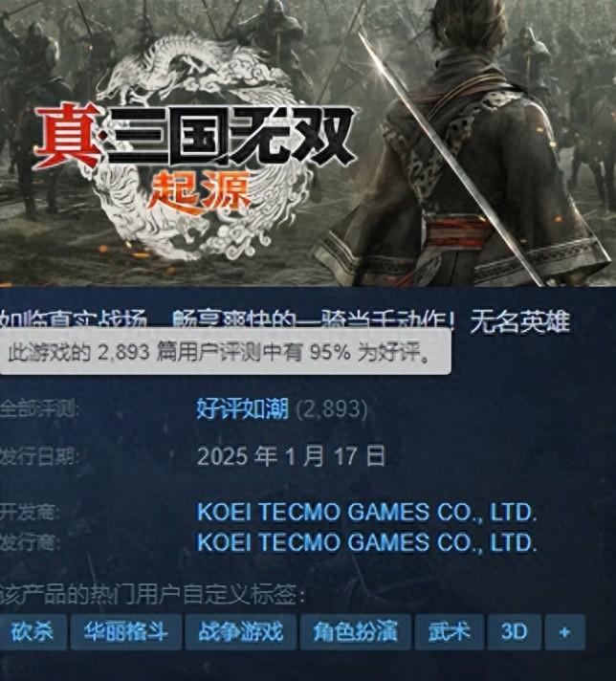Click the 2025 年 1 月 17 日 release date

[x=291, y=456]
